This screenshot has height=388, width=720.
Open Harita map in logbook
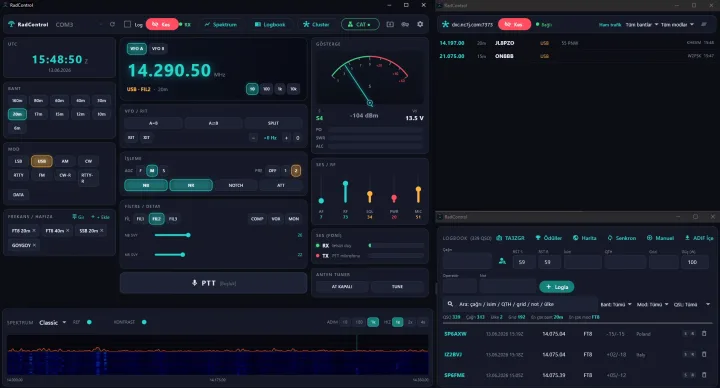tap(585, 238)
